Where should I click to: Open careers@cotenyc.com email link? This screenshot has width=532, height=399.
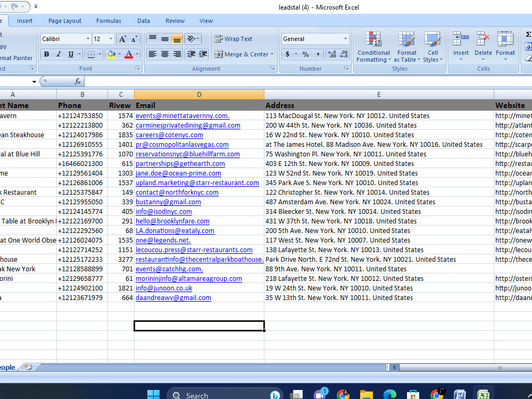[x=169, y=135]
